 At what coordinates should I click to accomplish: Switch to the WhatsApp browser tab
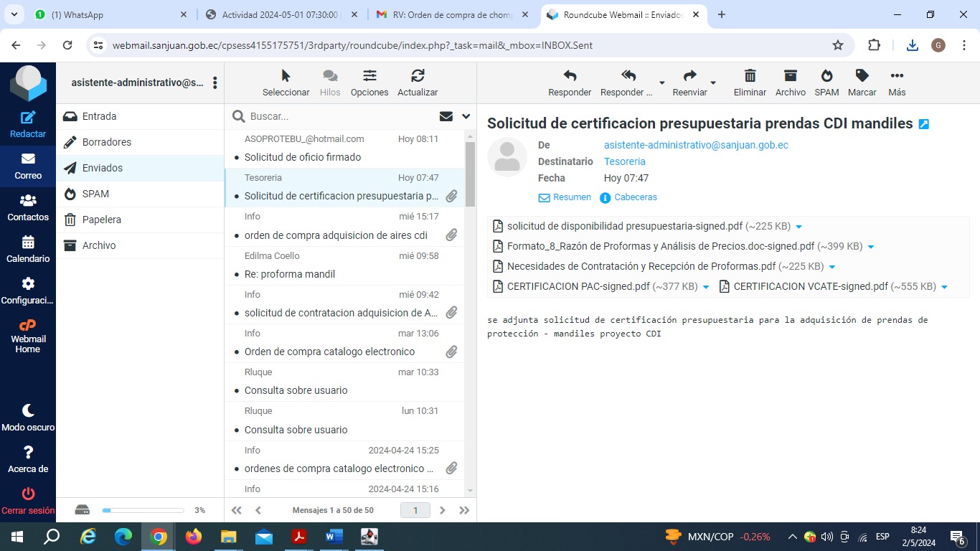pos(108,14)
